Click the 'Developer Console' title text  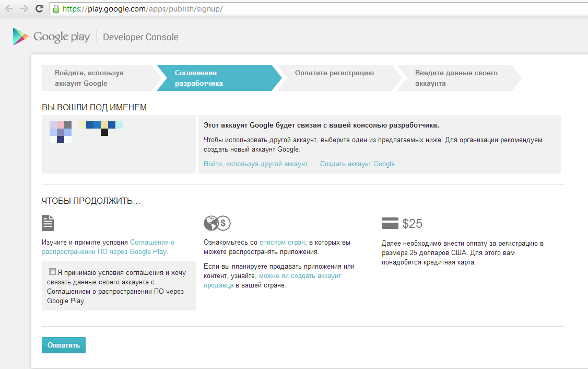(x=140, y=37)
